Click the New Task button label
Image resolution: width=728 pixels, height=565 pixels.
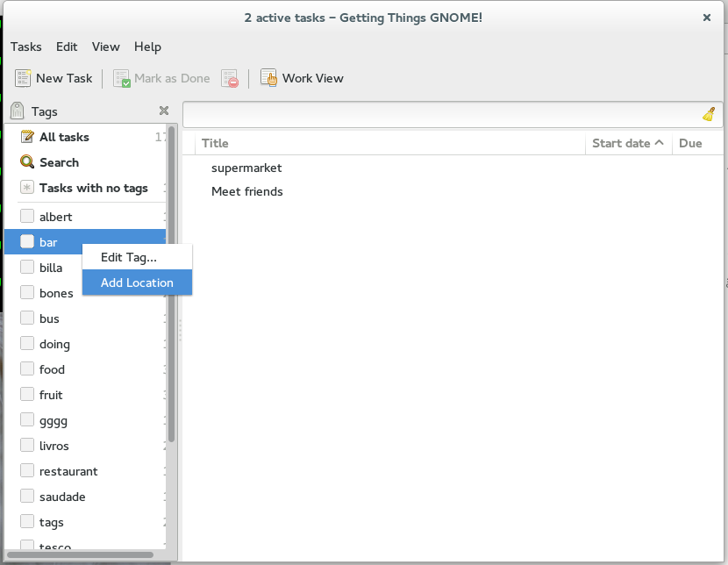(x=64, y=78)
